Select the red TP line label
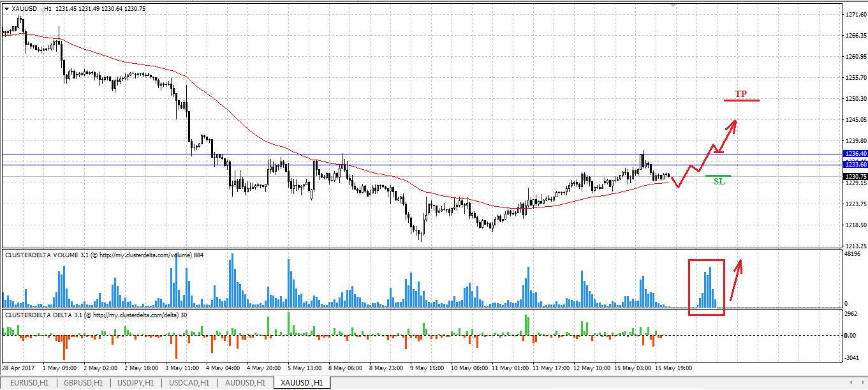The image size is (868, 390). pyautogui.click(x=741, y=94)
